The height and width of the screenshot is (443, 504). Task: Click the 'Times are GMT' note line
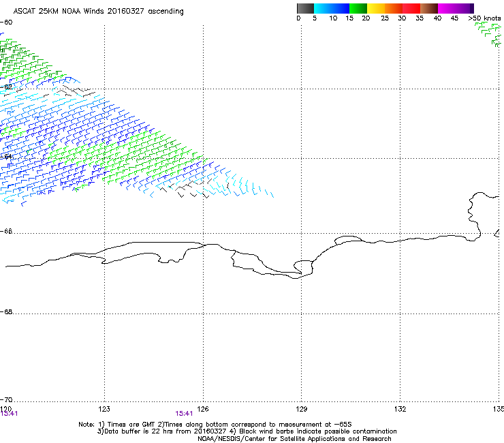(215, 425)
